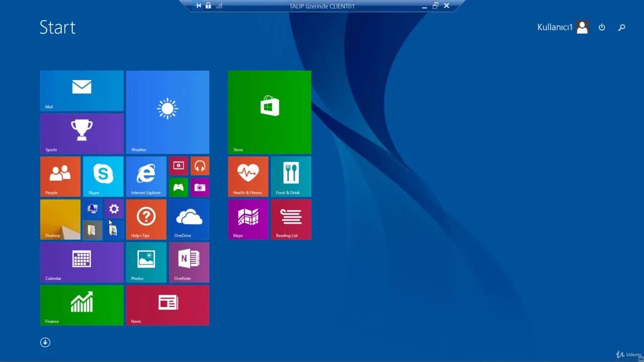
Task: Click the "TALIP üzerinde CLIENT01" title text
Action: tap(322, 6)
